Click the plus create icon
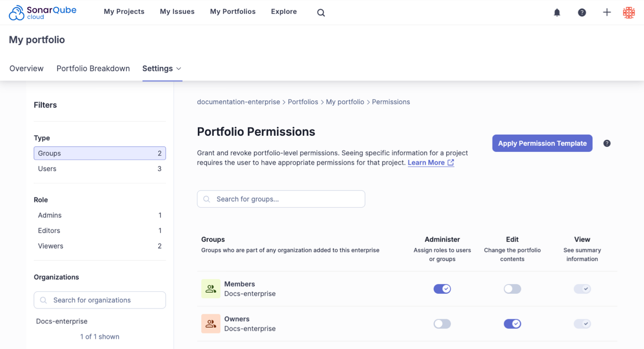644x349 pixels. coord(607,12)
